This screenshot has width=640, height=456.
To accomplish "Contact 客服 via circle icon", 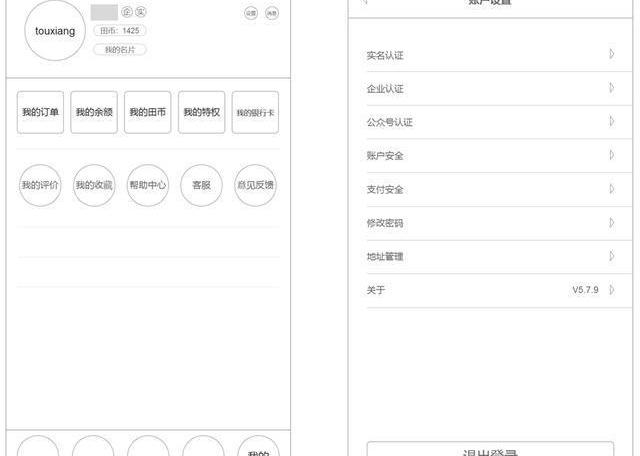I will click(201, 186).
